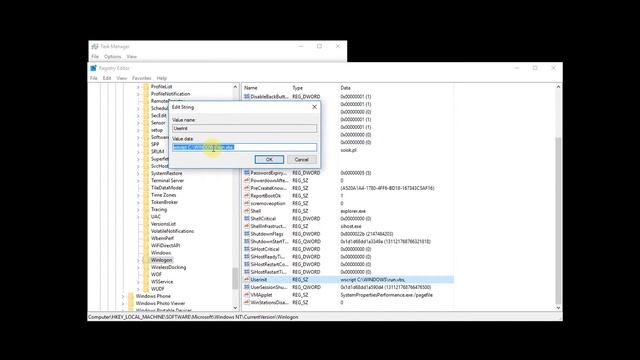This screenshot has width=640, height=360.
Task: Close the Edit String dialog
Action: pyautogui.click(x=314, y=107)
